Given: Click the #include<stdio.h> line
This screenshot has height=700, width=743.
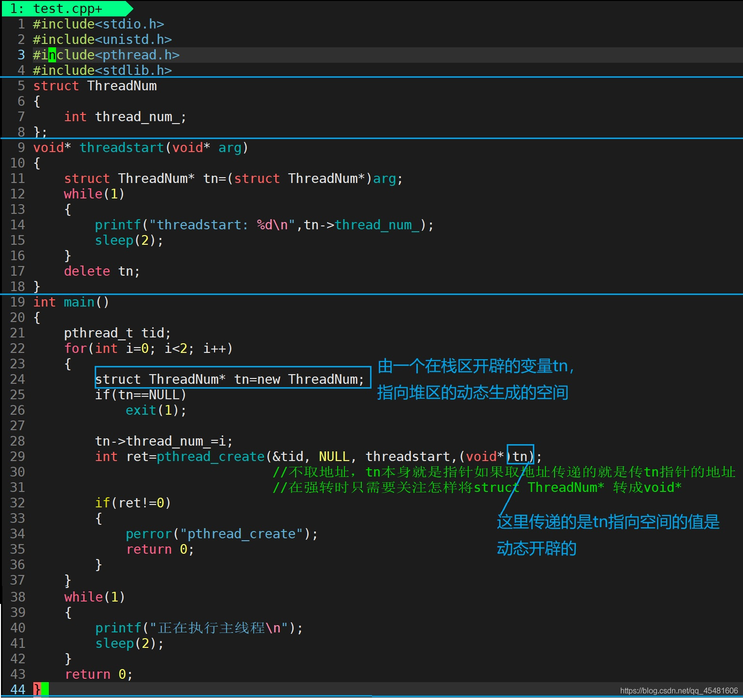Looking at the screenshot, I should pyautogui.click(x=99, y=24).
